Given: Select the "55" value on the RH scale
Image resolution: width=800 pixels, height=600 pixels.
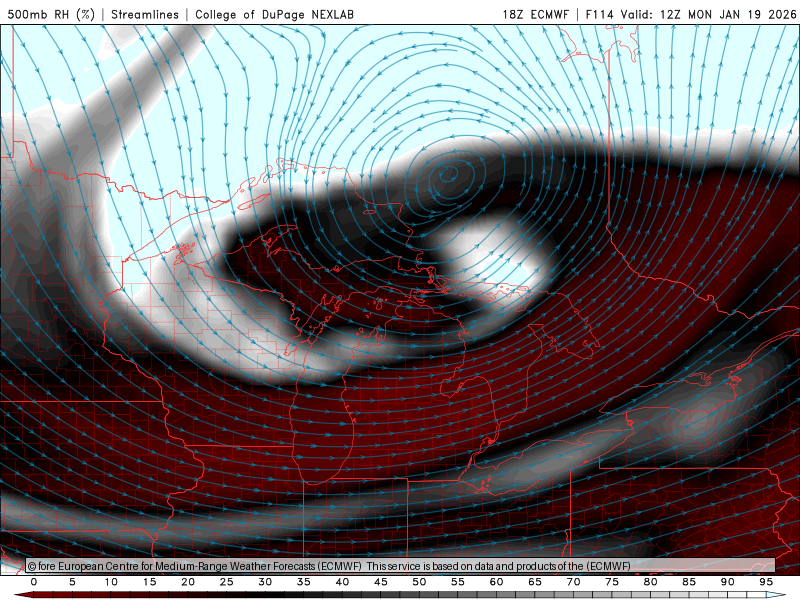Looking at the screenshot, I should click(x=458, y=582).
